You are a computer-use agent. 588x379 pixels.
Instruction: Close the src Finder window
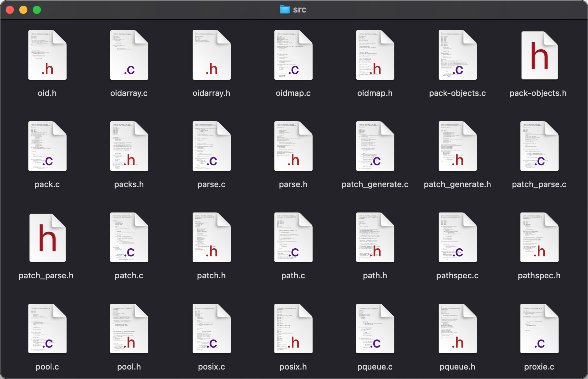(x=10, y=10)
